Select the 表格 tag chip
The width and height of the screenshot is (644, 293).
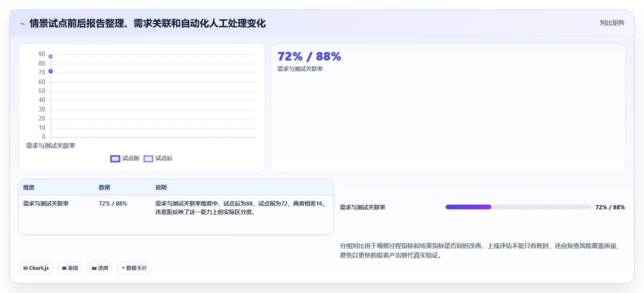(x=70, y=268)
